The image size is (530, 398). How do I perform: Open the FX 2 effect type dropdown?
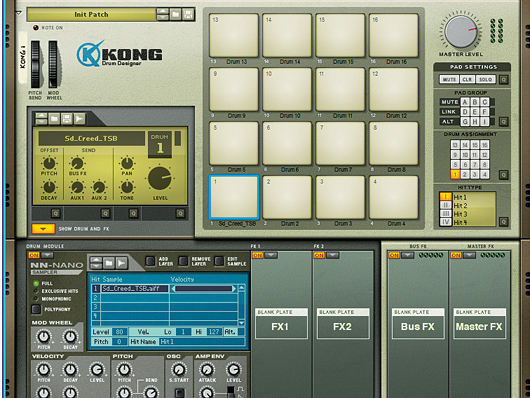point(332,255)
